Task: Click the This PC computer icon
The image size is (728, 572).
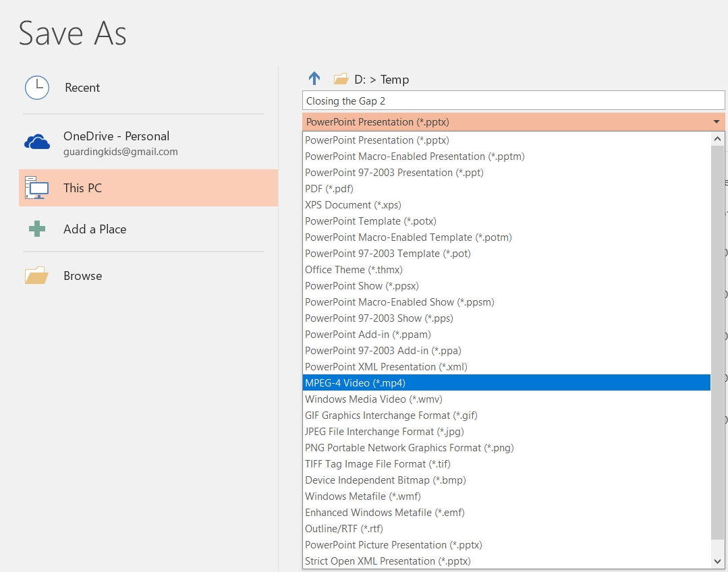Action: pyautogui.click(x=36, y=188)
